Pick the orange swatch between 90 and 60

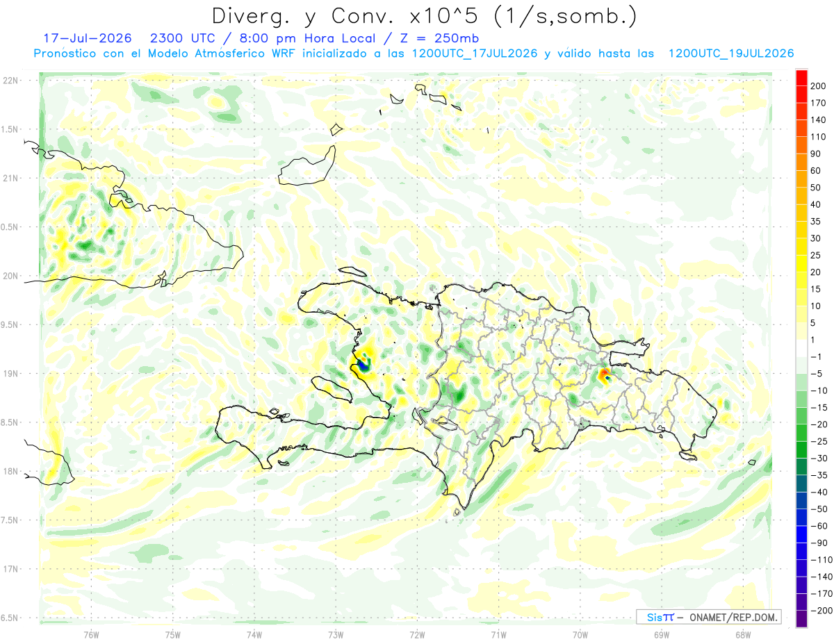pyautogui.click(x=801, y=163)
